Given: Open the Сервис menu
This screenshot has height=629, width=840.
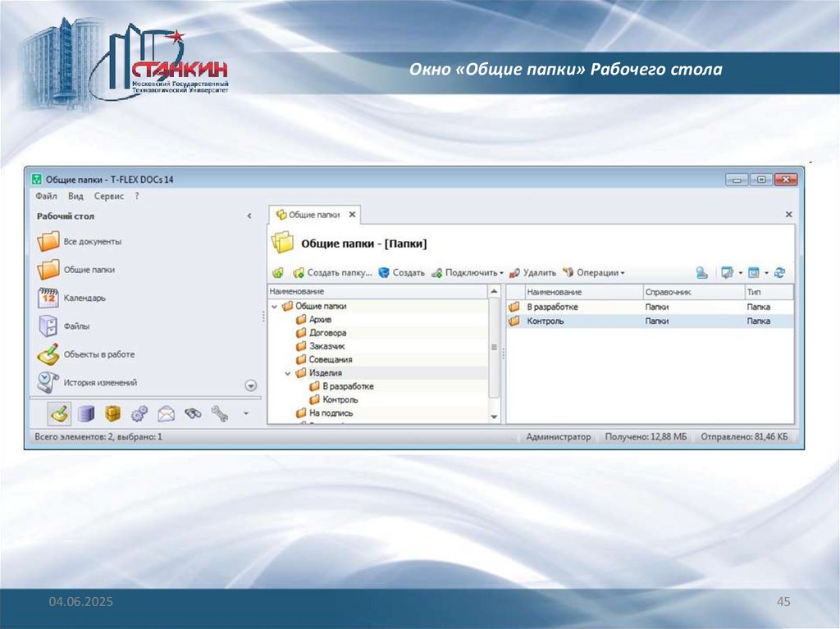Looking at the screenshot, I should click(108, 197).
